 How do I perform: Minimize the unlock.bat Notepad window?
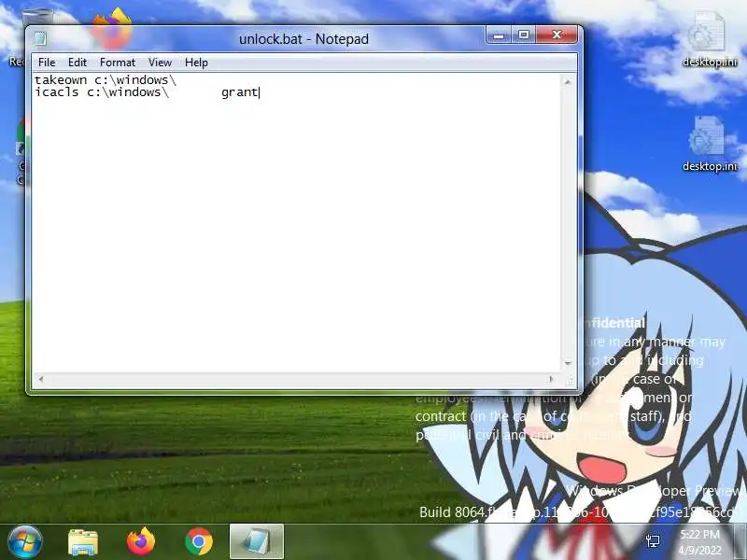pyautogui.click(x=499, y=35)
